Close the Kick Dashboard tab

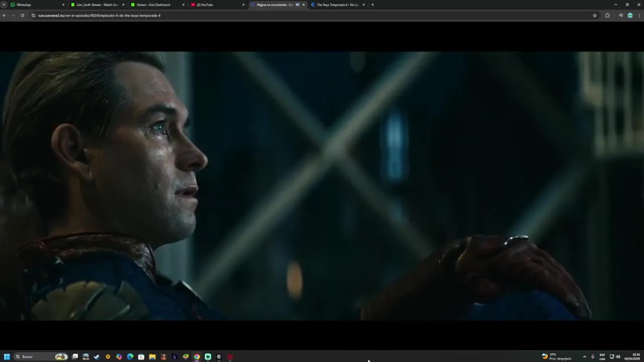[x=183, y=5]
